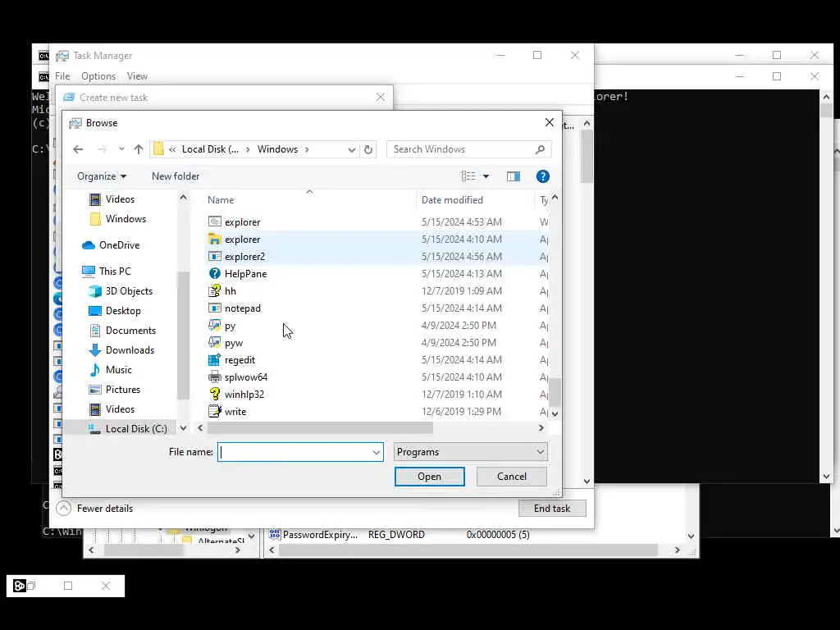
Task: Select the regedit file icon
Action: 214,360
